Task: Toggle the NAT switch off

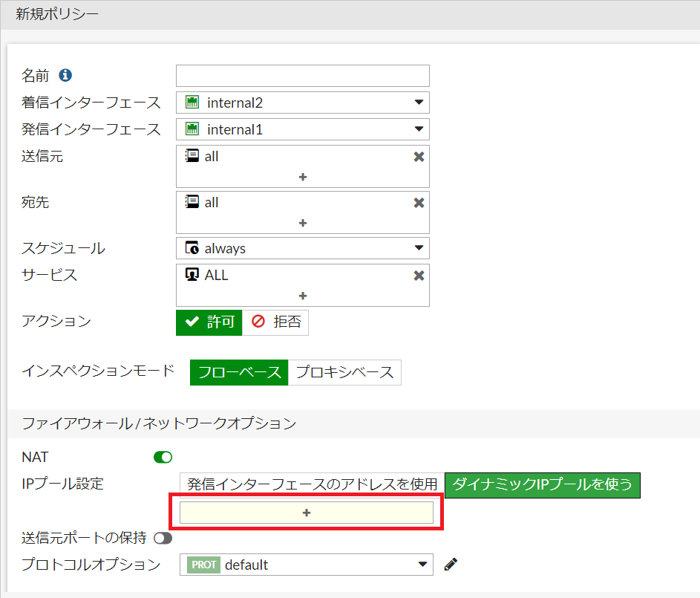Action: (x=163, y=458)
